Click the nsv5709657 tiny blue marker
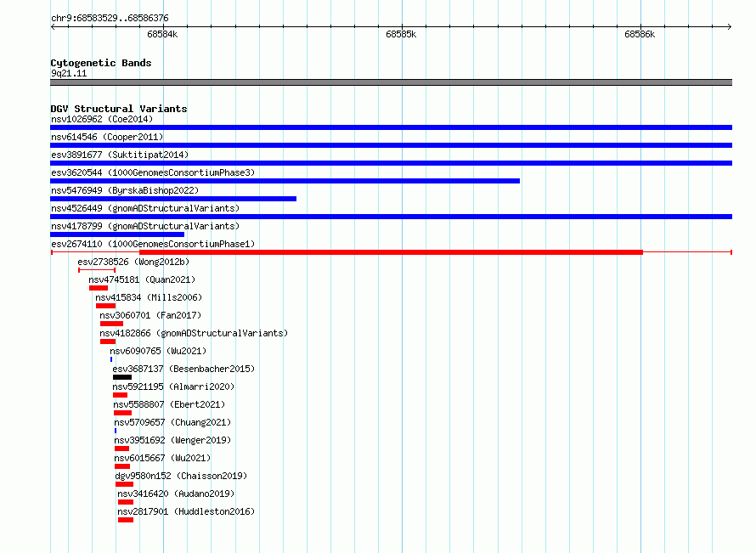Image resolution: width=756 pixels, height=553 pixels. (116, 431)
